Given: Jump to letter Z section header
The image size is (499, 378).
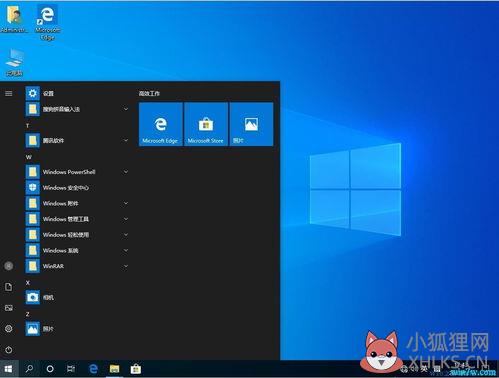Looking at the screenshot, I should click(x=28, y=314).
